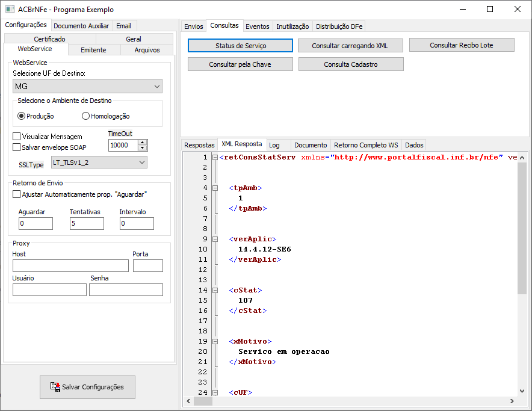
Task: Click the Proxy Usuário input field
Action: coord(49,290)
